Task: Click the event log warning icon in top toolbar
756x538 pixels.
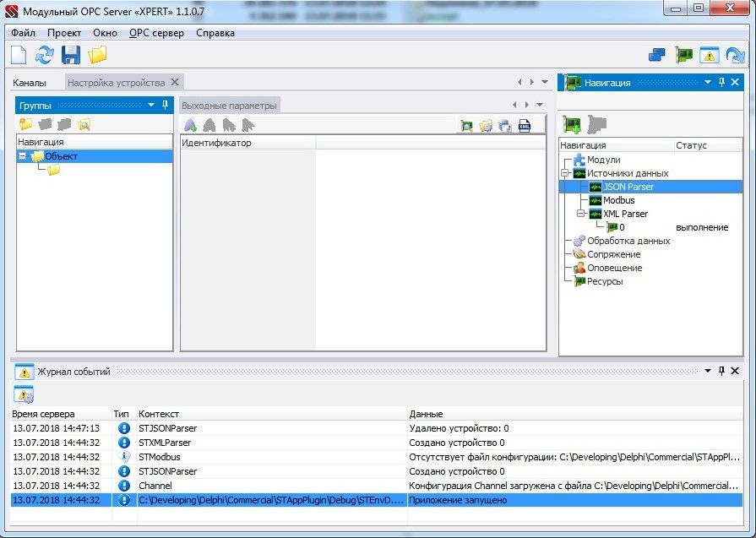Action: point(709,56)
